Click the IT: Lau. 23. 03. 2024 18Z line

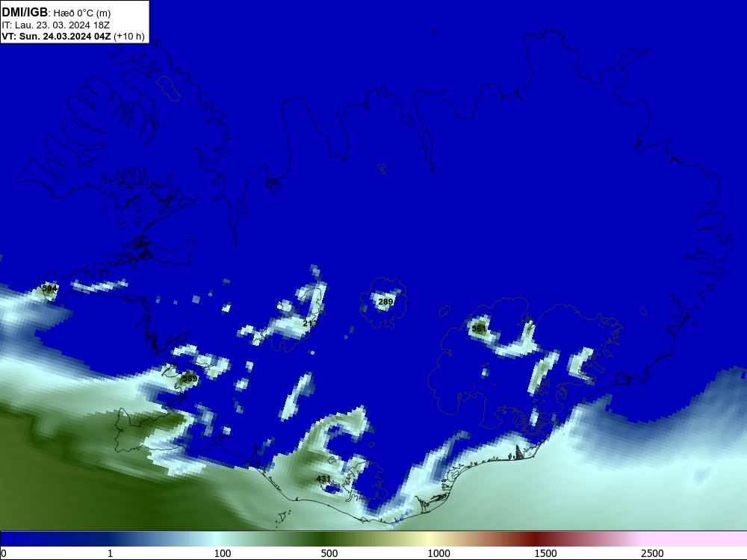(56, 25)
